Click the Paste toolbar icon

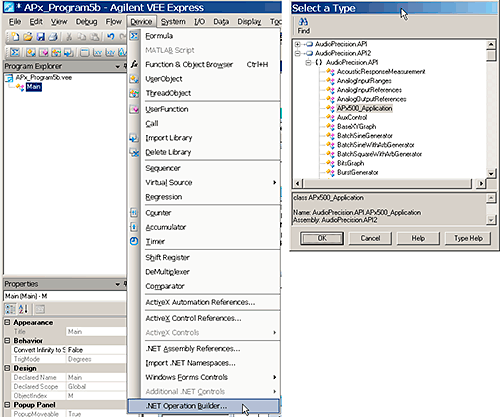click(x=95, y=36)
